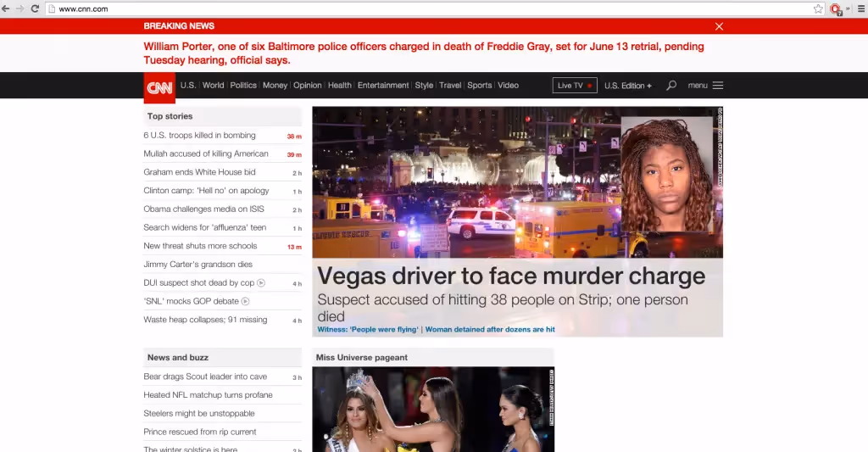Image resolution: width=868 pixels, height=452 pixels.
Task: Open 'Steelers might be unstoppable'
Action: pos(199,413)
